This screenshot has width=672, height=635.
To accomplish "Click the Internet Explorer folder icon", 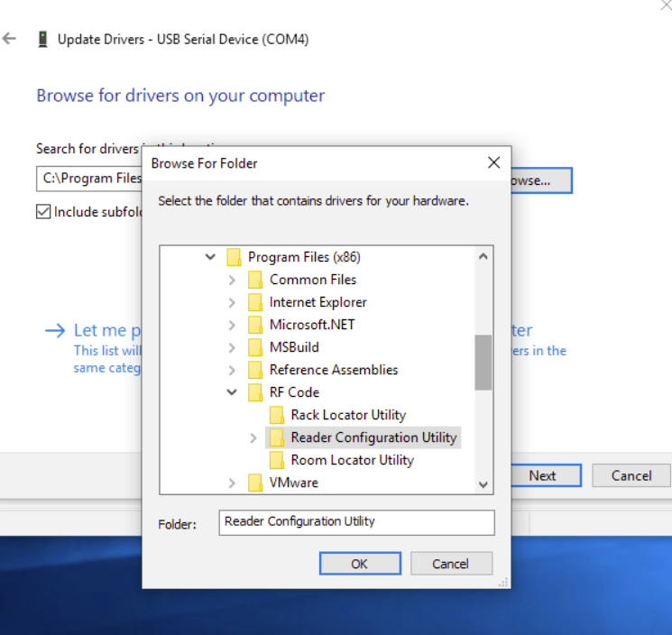I will (x=255, y=302).
